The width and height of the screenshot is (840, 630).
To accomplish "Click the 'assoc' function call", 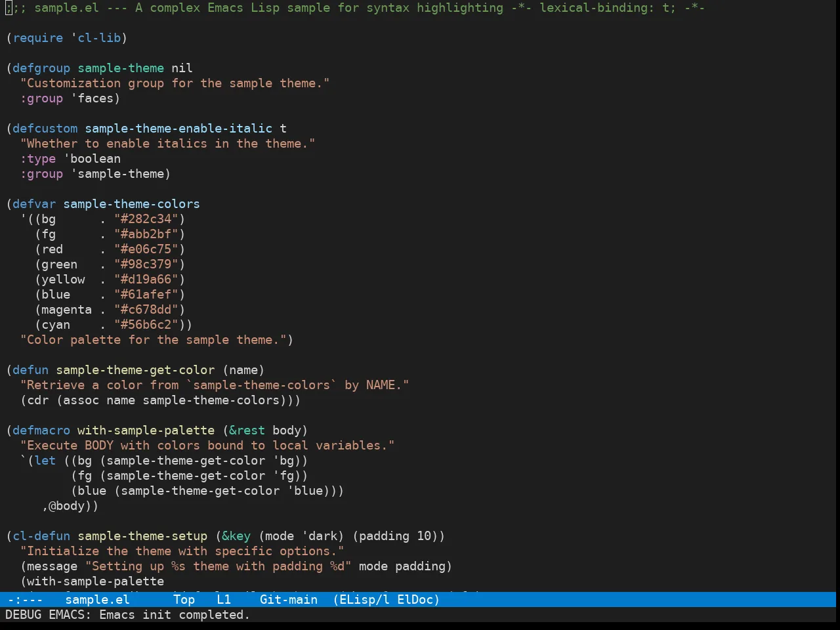I will [x=81, y=400].
